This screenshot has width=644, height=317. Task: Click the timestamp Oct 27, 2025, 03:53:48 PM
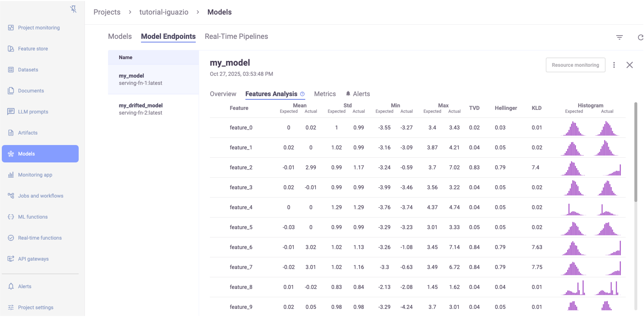(241, 74)
